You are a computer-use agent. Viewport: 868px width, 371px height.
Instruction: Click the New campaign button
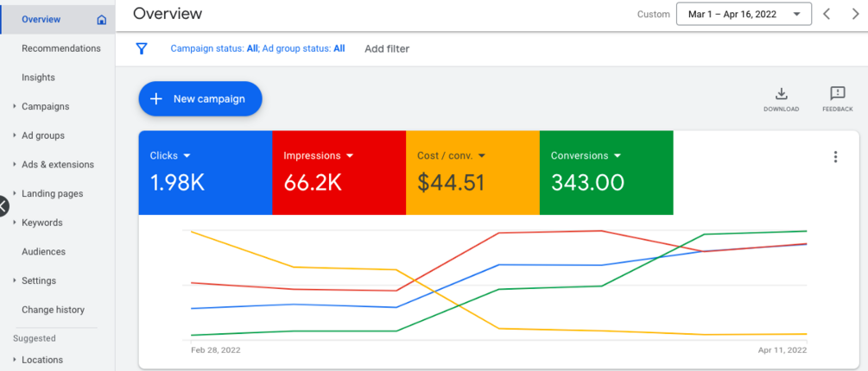pyautogui.click(x=200, y=99)
